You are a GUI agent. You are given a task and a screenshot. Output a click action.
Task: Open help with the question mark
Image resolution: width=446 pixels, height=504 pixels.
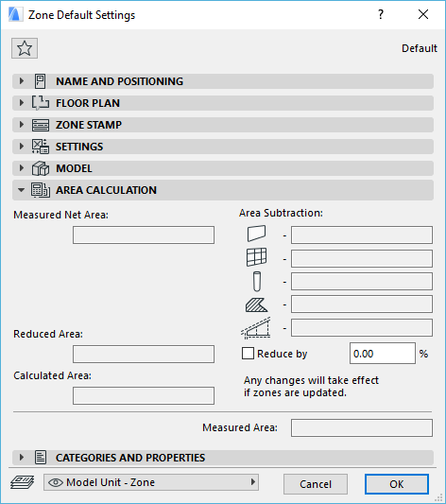(381, 14)
